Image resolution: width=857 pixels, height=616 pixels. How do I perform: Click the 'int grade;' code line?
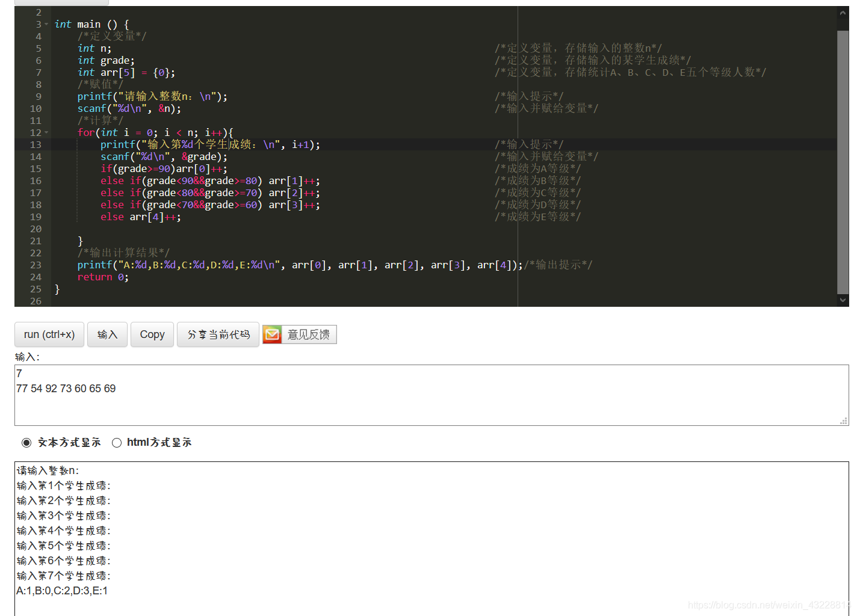coord(106,61)
